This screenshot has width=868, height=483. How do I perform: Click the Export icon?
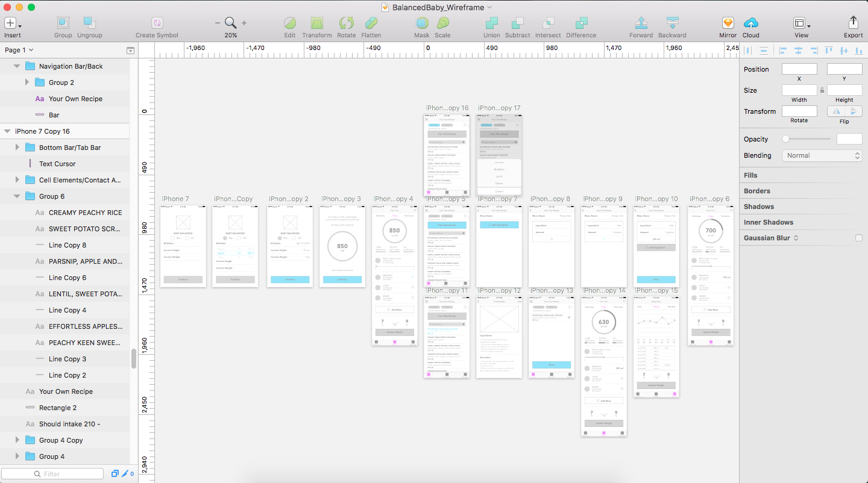pos(853,23)
